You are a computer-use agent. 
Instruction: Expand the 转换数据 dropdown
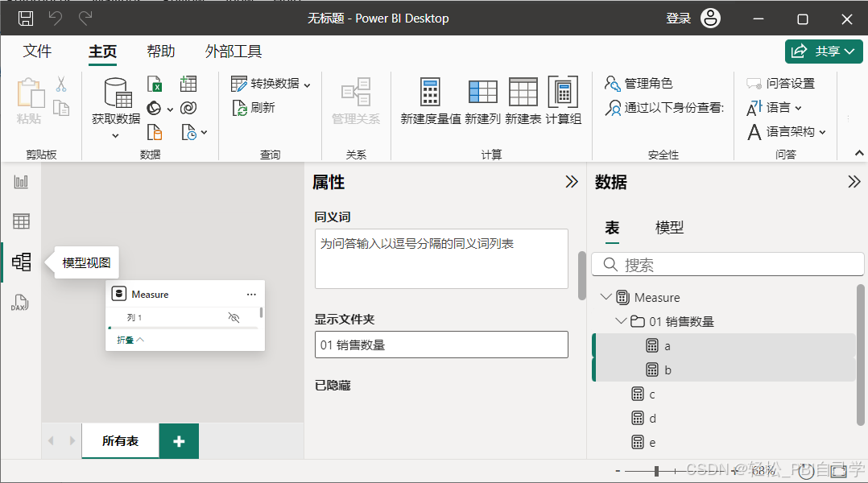tap(308, 85)
